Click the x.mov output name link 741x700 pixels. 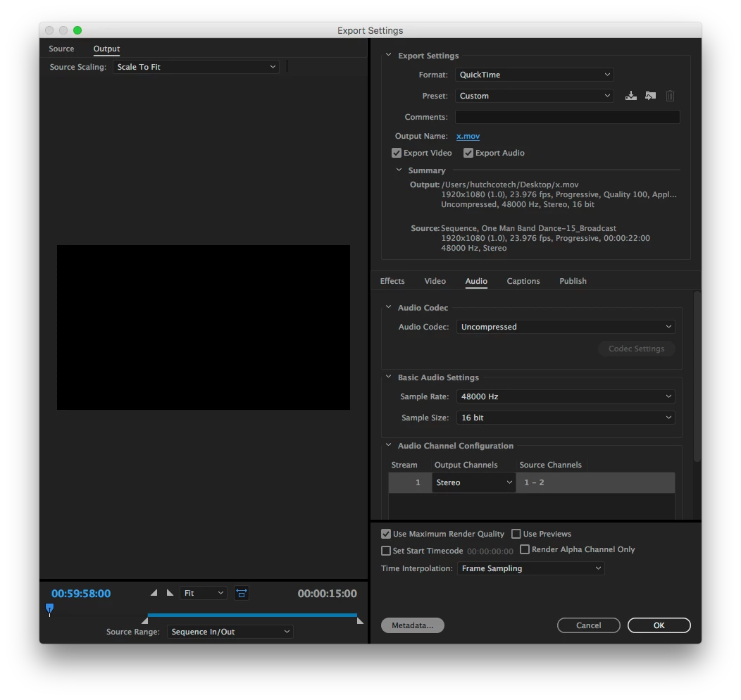click(468, 136)
